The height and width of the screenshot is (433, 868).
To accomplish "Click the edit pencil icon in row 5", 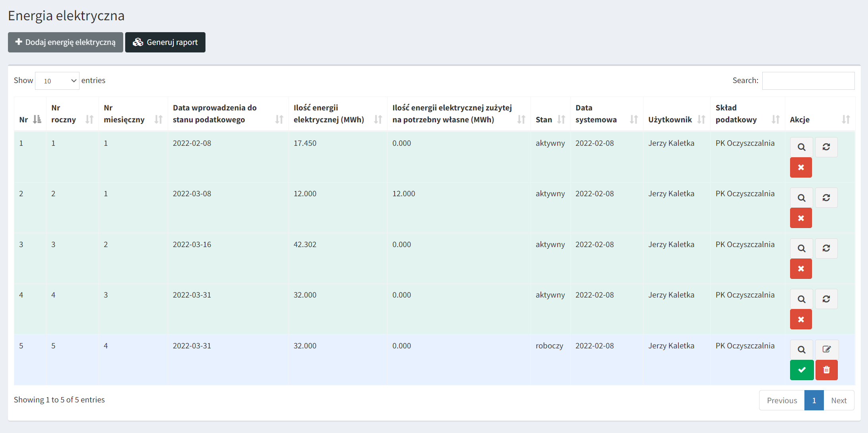I will click(x=826, y=350).
